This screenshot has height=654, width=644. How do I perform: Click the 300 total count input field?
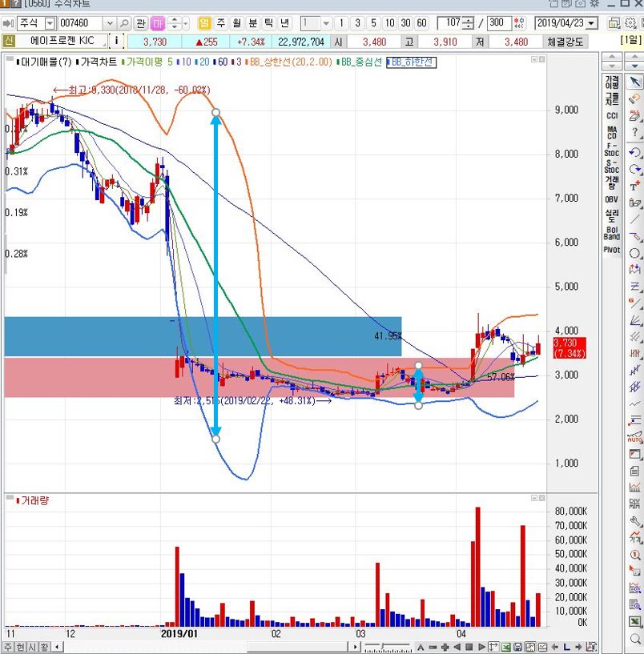(499, 23)
